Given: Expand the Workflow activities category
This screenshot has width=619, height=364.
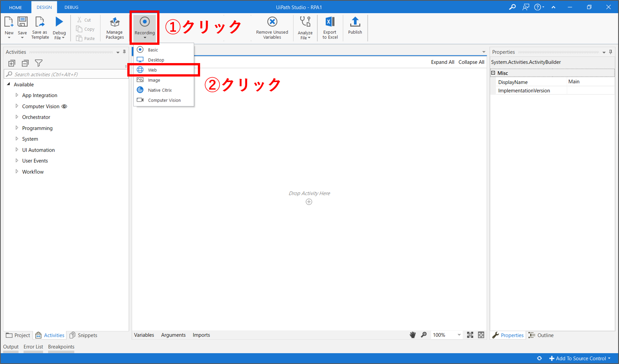Looking at the screenshot, I should pos(17,172).
